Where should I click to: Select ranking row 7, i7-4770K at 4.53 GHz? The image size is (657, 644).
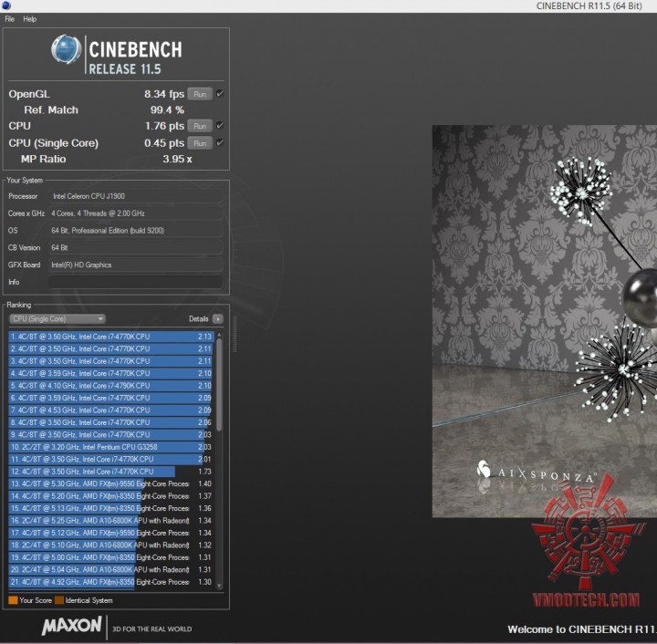(x=111, y=410)
